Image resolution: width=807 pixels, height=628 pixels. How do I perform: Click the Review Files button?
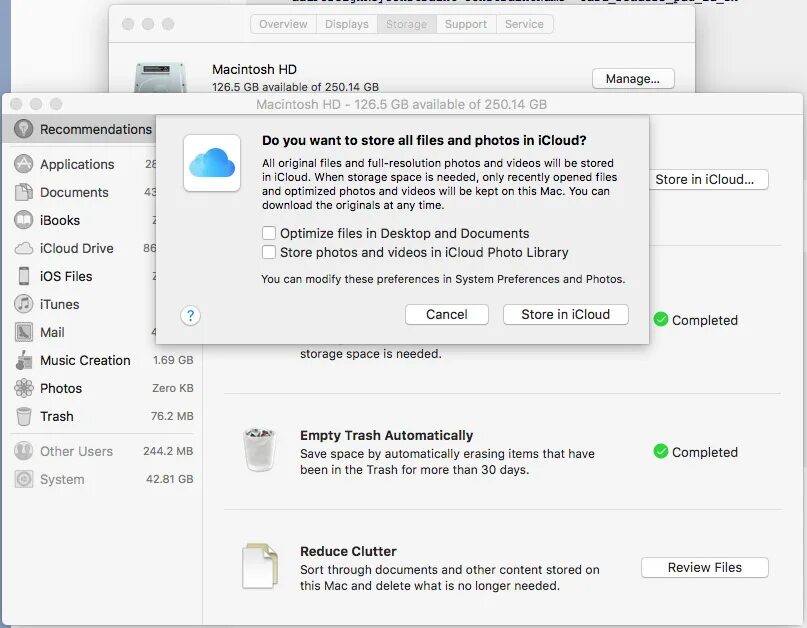click(705, 567)
